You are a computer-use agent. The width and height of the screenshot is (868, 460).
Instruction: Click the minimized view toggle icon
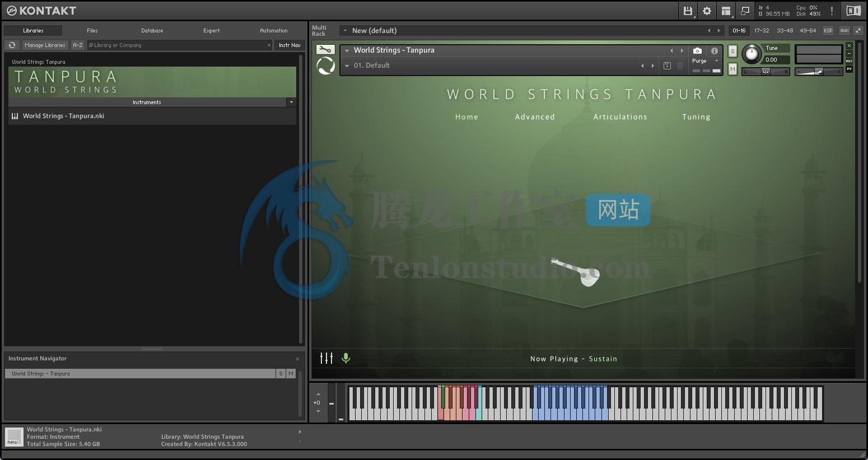pos(745,11)
